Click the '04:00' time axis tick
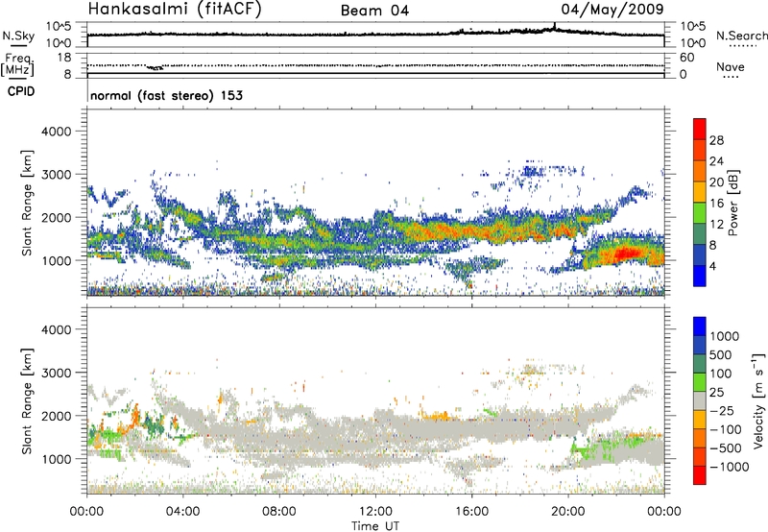This screenshot has height=532, width=768. (x=183, y=512)
